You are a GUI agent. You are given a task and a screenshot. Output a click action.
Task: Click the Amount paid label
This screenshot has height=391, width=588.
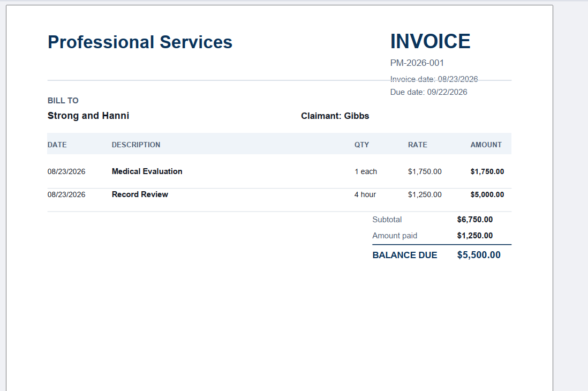point(395,236)
